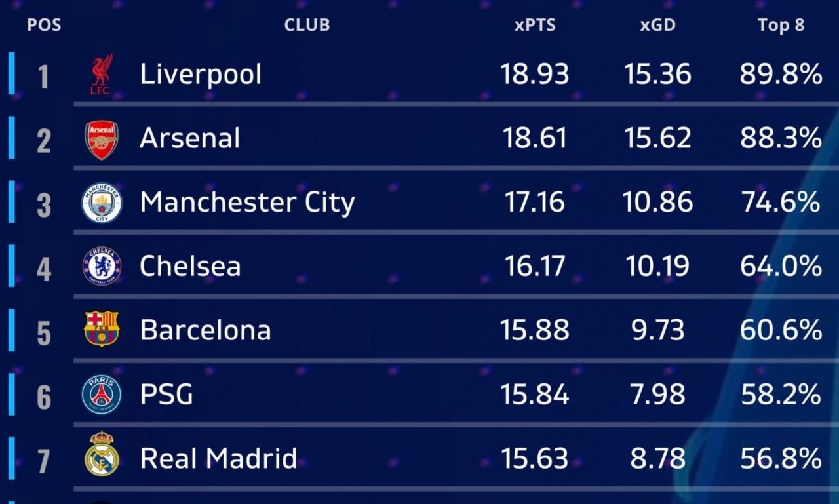839x504 pixels.
Task: Click the Real Madrid crest
Action: point(102,454)
